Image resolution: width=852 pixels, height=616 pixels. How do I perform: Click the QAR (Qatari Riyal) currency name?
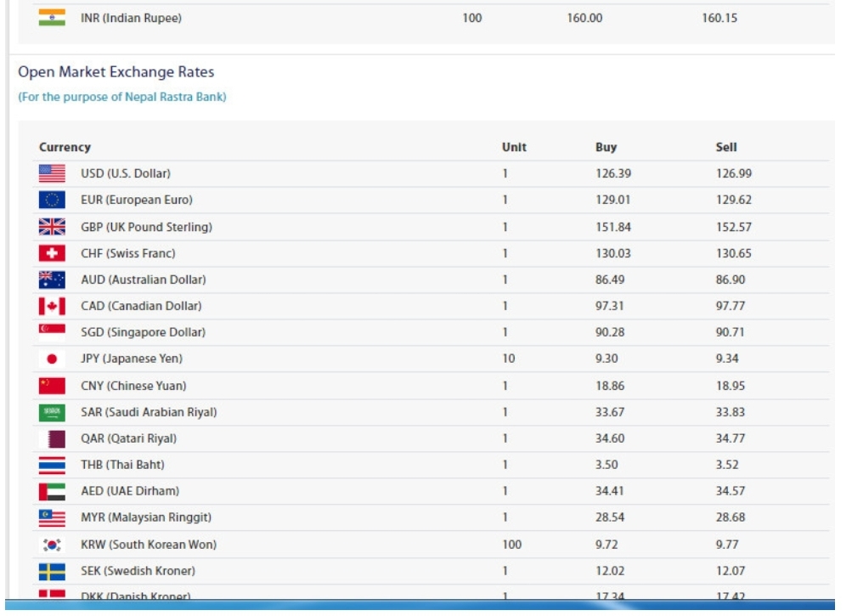128,438
